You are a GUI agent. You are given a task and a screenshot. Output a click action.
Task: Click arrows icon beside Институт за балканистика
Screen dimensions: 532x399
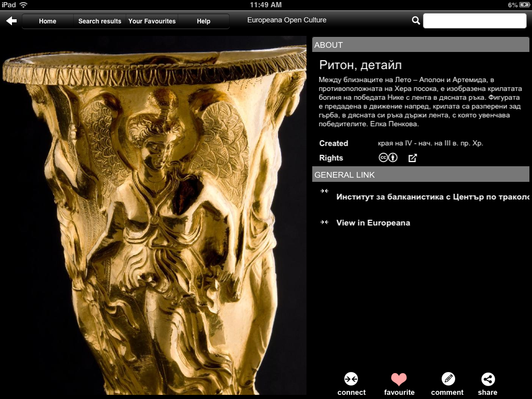click(324, 191)
